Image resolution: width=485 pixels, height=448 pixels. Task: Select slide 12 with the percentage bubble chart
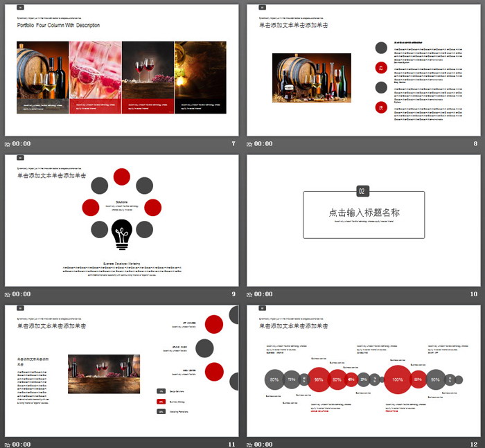[363, 370]
